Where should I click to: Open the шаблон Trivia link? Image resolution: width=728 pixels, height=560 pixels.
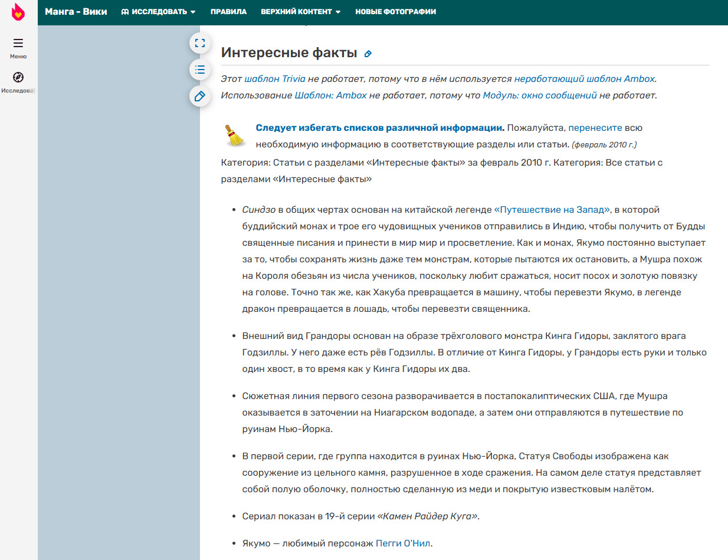[270, 79]
